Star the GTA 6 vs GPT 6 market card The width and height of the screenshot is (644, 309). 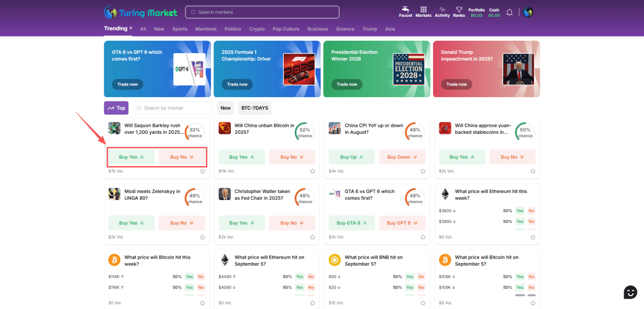(423, 237)
